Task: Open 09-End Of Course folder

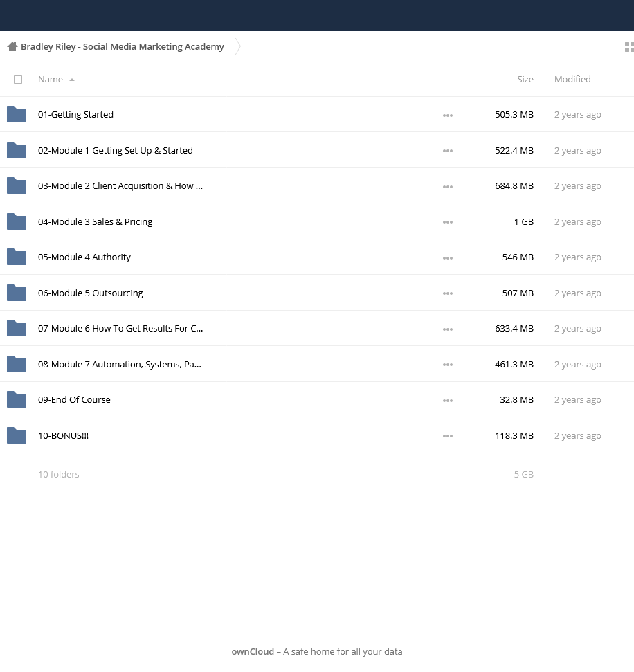Action: point(74,399)
